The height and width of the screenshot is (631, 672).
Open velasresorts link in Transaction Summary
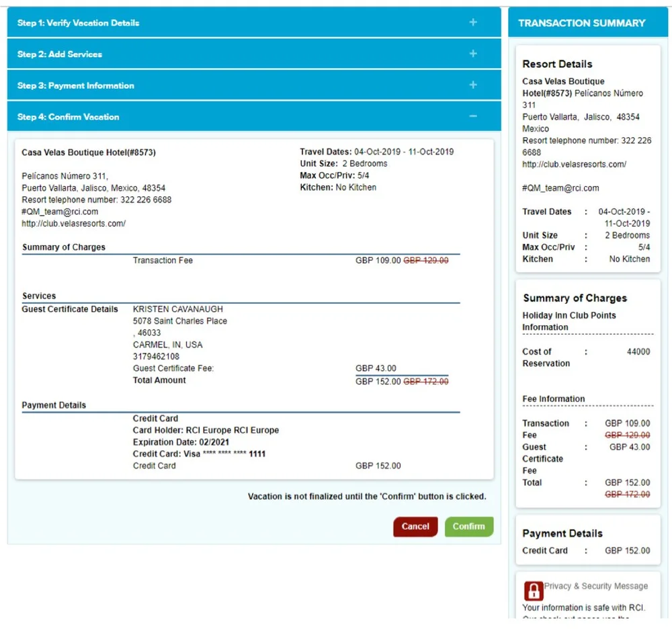[x=574, y=164]
